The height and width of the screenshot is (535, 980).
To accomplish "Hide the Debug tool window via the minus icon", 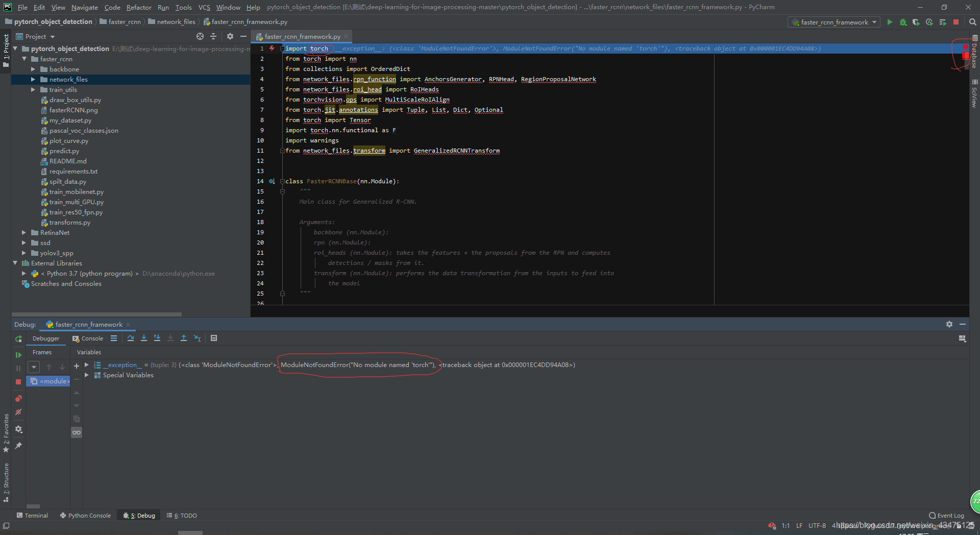I will pyautogui.click(x=963, y=324).
